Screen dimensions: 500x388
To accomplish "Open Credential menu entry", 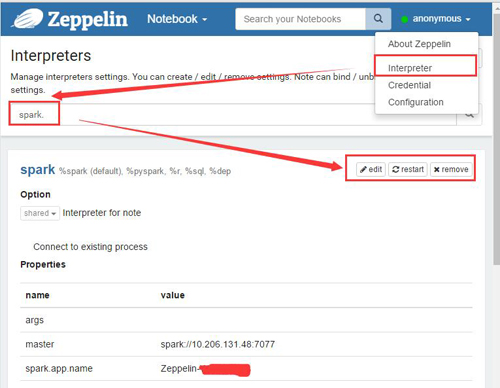I will pyautogui.click(x=409, y=85).
